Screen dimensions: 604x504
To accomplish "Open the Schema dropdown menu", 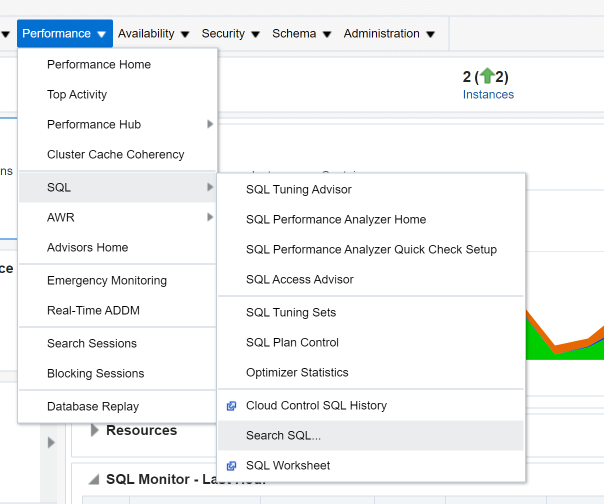I will coord(301,33).
